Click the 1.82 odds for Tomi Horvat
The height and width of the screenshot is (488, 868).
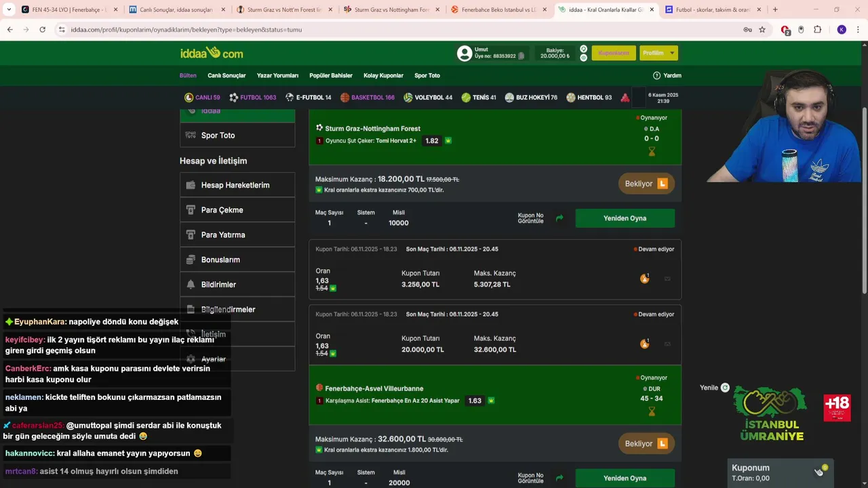click(432, 141)
